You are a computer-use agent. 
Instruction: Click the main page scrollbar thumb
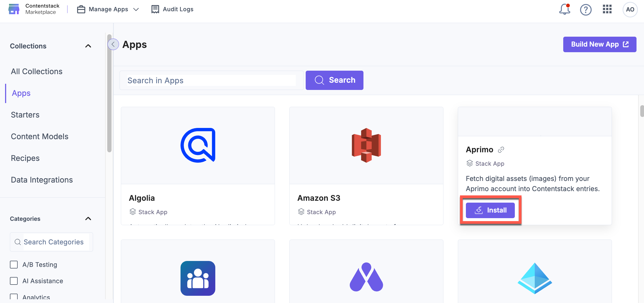coord(642,111)
